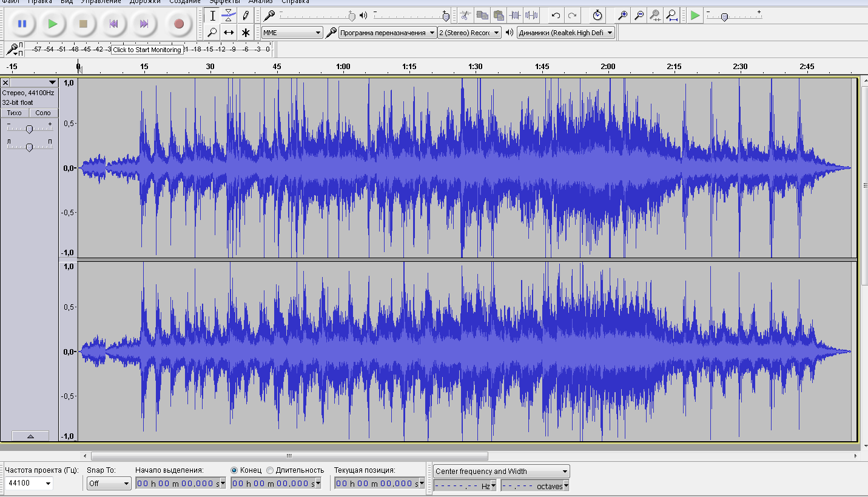868x497 pixels.
Task: Click the Copy icon in the edit toolbar
Action: 482,15
